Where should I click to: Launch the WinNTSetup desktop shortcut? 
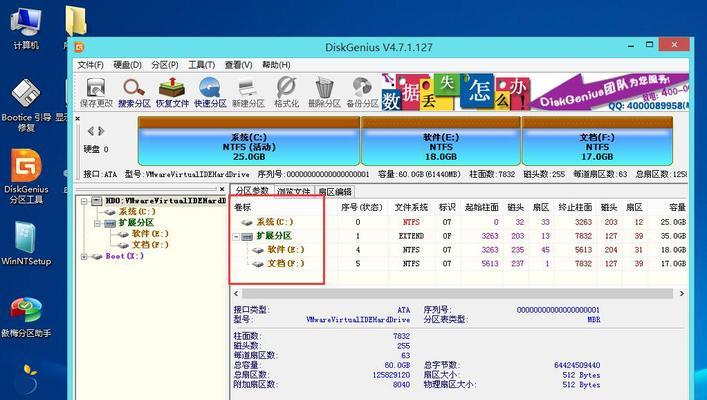(26, 244)
